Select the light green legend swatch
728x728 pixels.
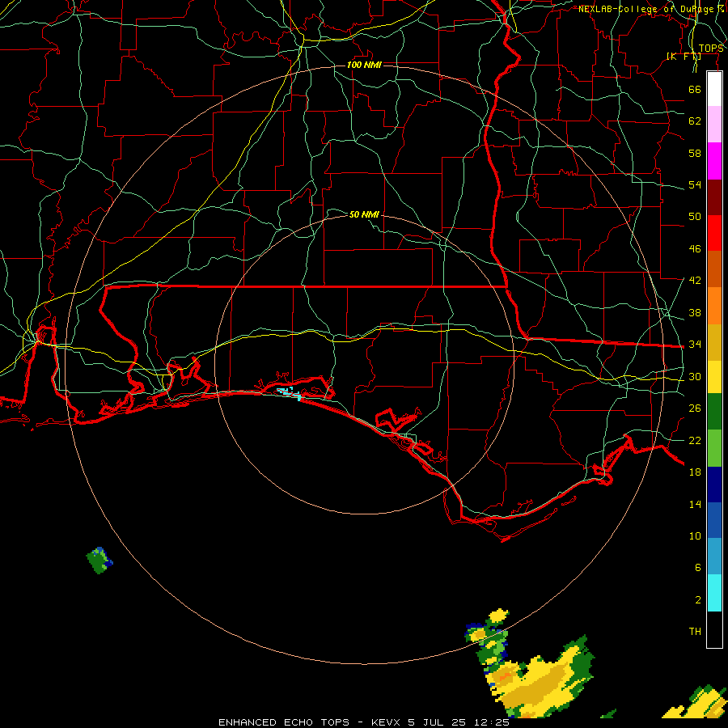(x=714, y=448)
